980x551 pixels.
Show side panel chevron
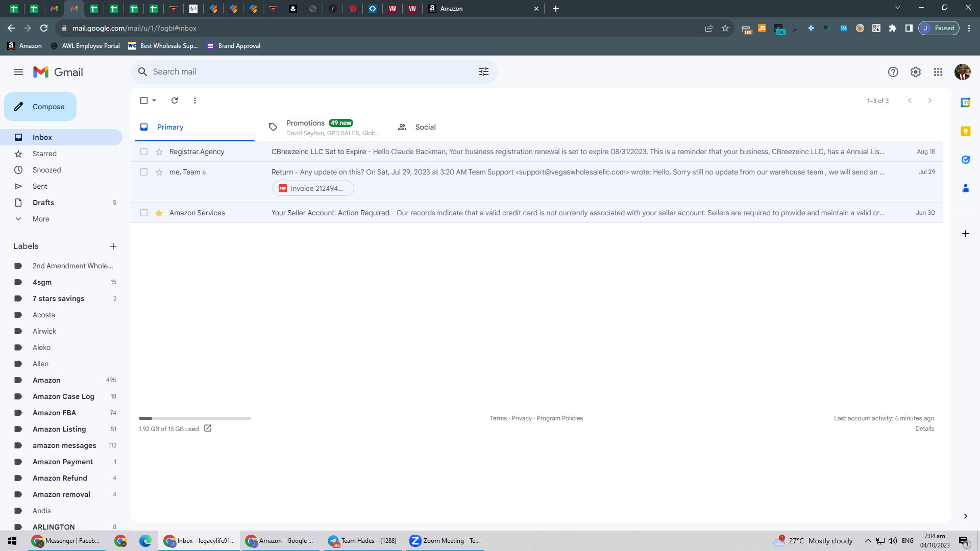tap(966, 516)
